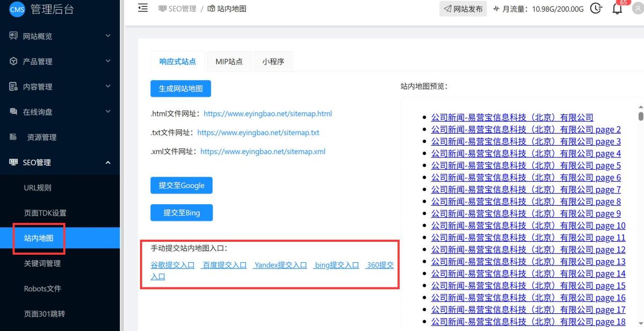Click the 生成网站地图 button

coord(181,89)
